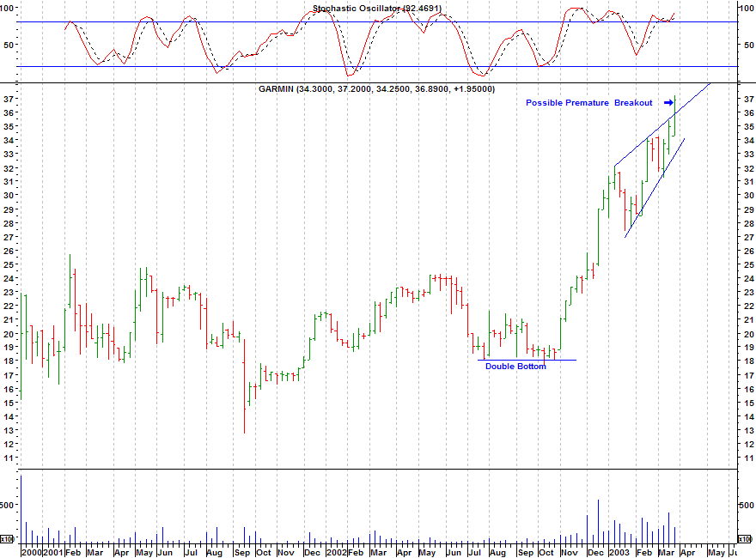Click the 2000 year label on time axis

pyautogui.click(x=31, y=553)
